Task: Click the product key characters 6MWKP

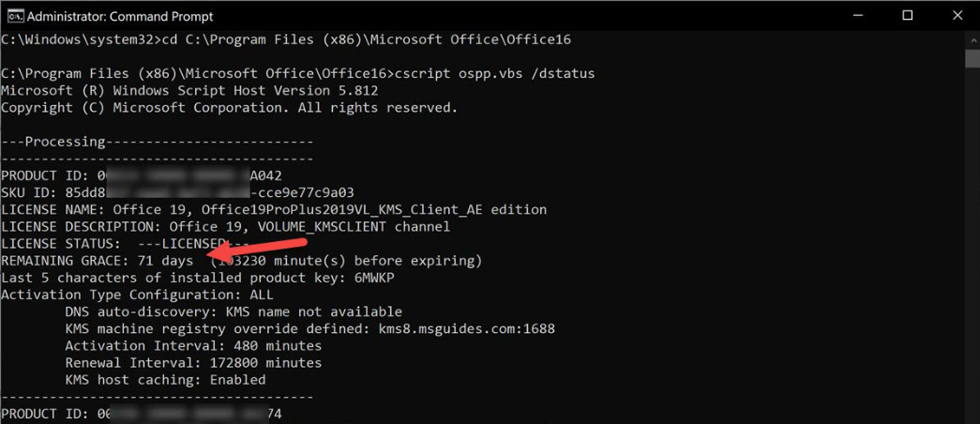Action: [374, 277]
